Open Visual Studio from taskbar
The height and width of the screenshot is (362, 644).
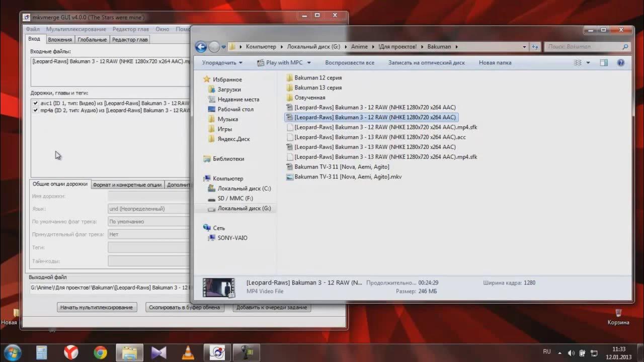(159, 352)
